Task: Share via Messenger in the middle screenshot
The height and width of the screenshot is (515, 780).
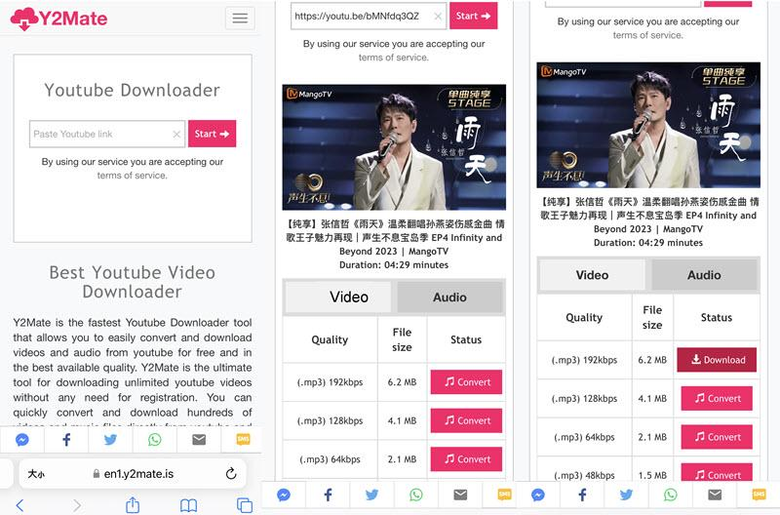Action: pos(284,495)
